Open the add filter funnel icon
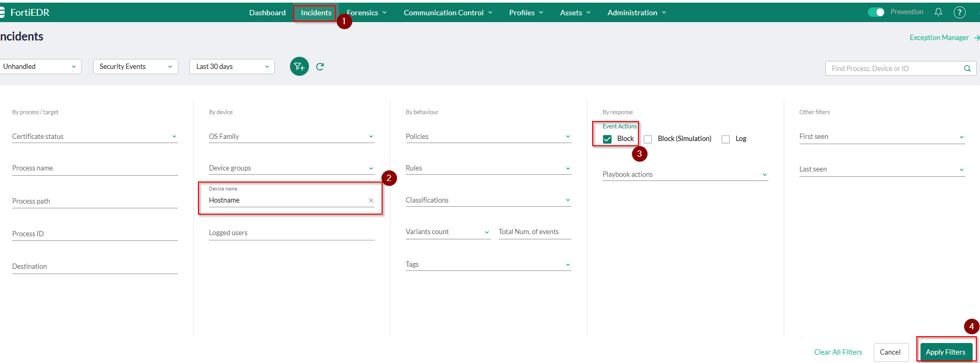This screenshot has height=363, width=980. click(x=299, y=66)
